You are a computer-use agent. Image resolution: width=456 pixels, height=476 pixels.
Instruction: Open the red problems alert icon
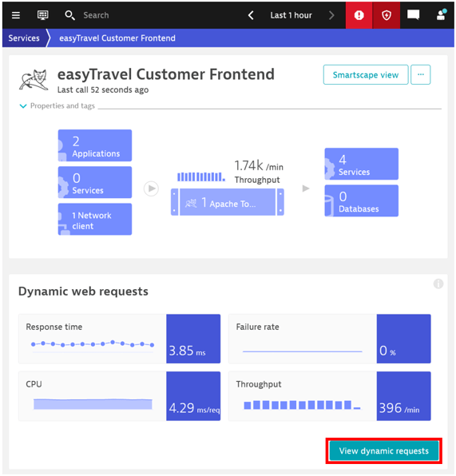click(359, 15)
